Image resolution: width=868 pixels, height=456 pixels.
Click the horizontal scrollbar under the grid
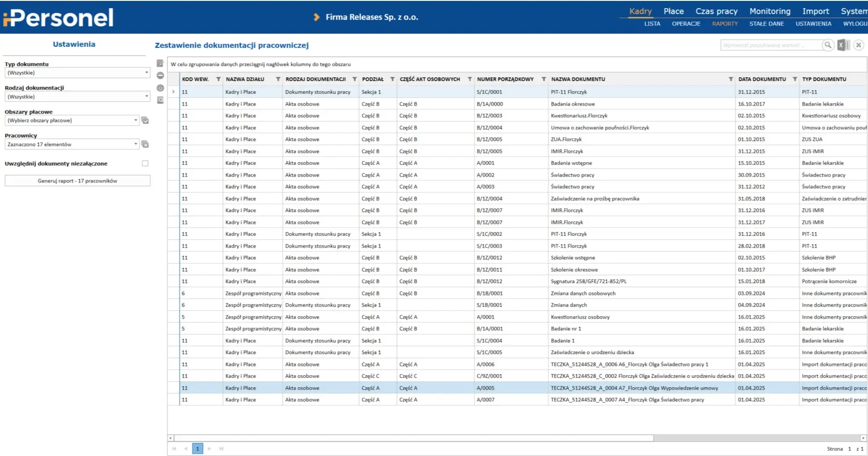[x=414, y=438]
